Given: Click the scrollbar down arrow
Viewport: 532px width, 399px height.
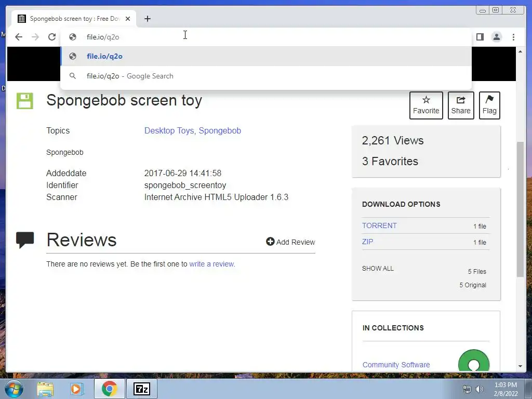Looking at the screenshot, I should [x=520, y=366].
